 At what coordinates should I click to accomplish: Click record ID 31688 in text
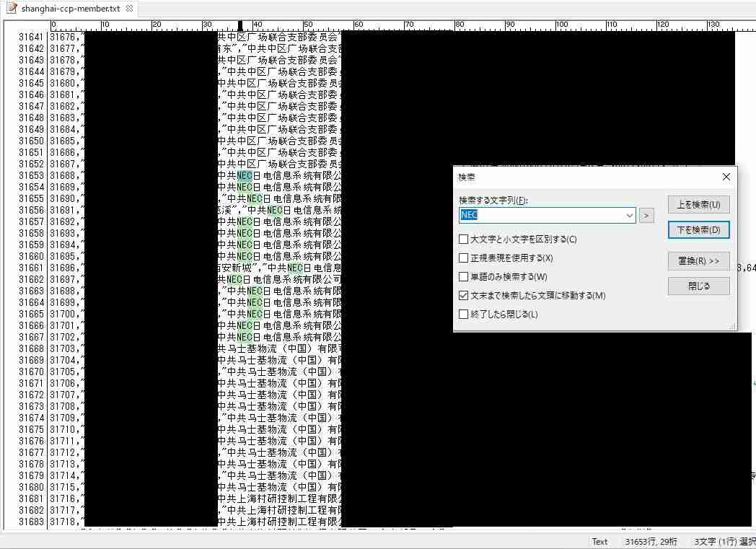62,175
